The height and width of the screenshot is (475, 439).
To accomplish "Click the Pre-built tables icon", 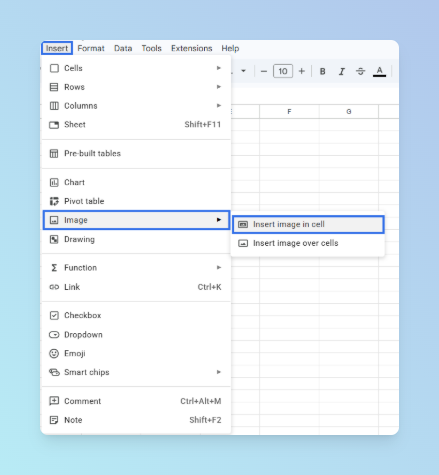I will [x=54, y=154].
